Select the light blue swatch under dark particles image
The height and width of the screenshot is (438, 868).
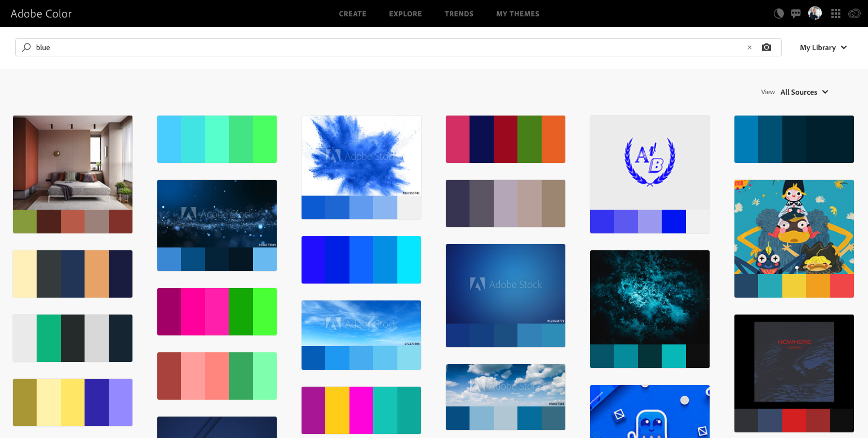click(x=265, y=259)
